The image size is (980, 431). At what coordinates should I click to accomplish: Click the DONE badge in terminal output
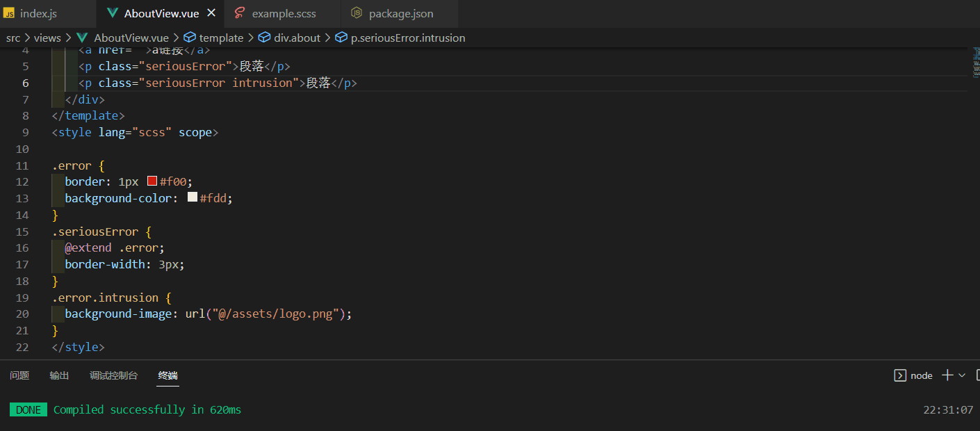(28, 409)
